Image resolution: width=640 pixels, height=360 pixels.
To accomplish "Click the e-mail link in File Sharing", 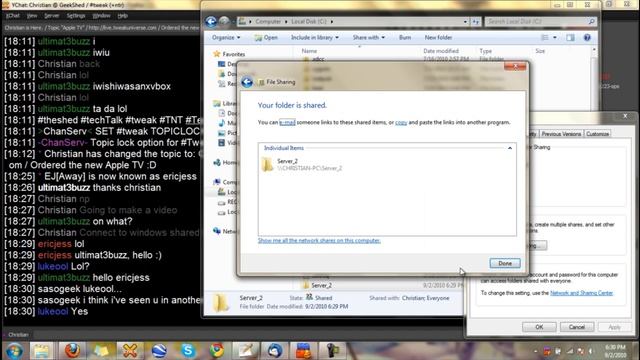I will point(287,122).
